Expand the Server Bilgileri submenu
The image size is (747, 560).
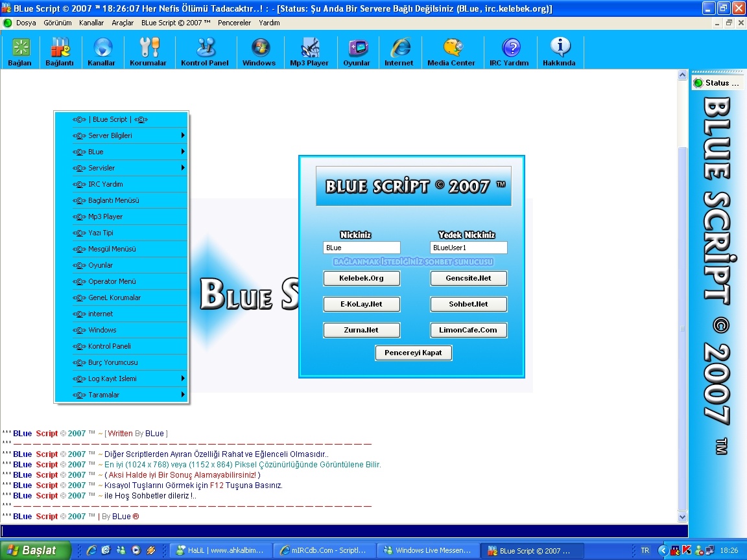[x=121, y=135]
